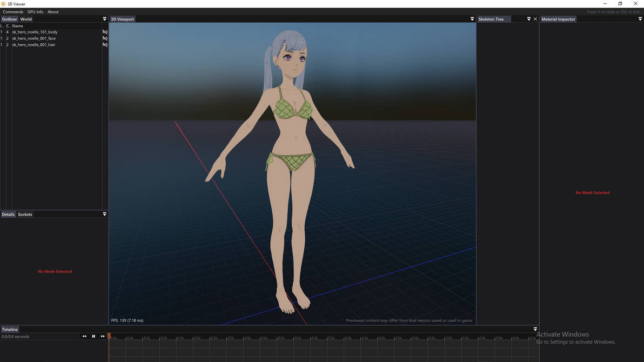644x362 pixels.
Task: Open the Material Inspector panel options dropdown
Action: pyautogui.click(x=640, y=19)
